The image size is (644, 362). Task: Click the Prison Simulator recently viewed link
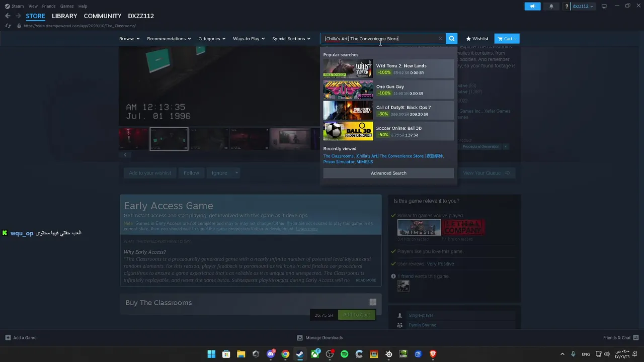tap(339, 162)
